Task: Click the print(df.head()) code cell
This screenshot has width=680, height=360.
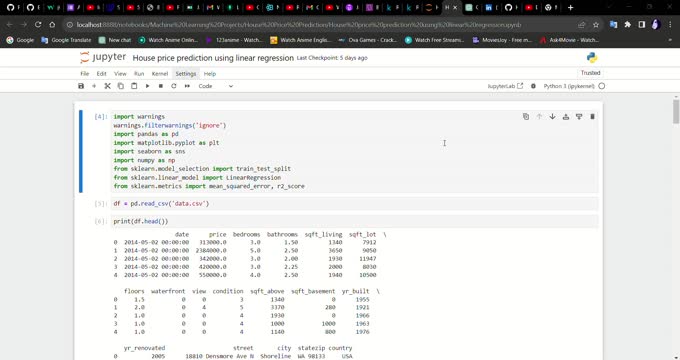Action: tap(354, 221)
